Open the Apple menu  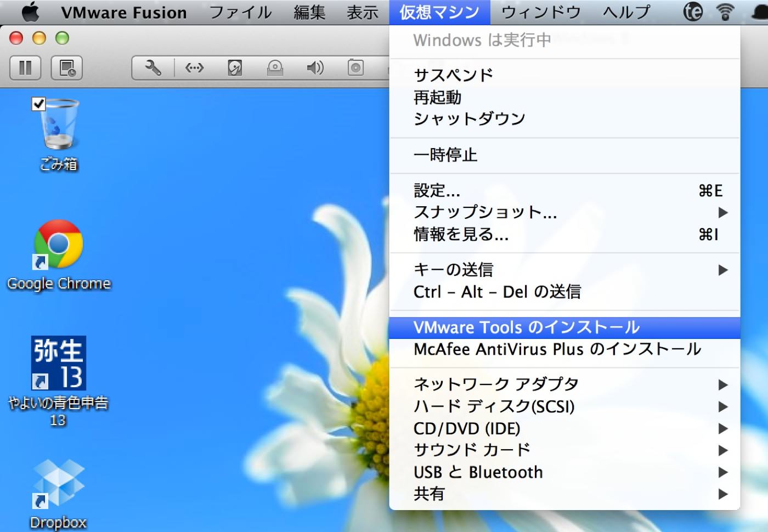[30, 12]
